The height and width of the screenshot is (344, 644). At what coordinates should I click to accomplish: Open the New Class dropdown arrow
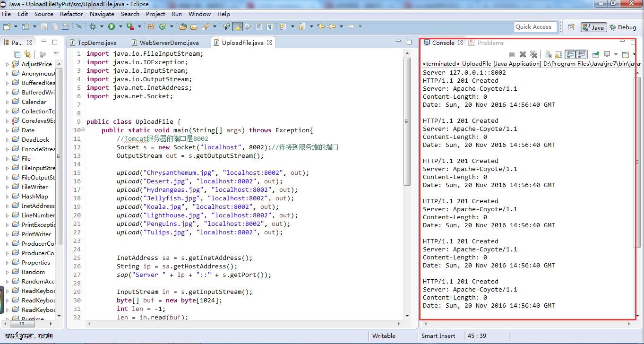point(171,26)
